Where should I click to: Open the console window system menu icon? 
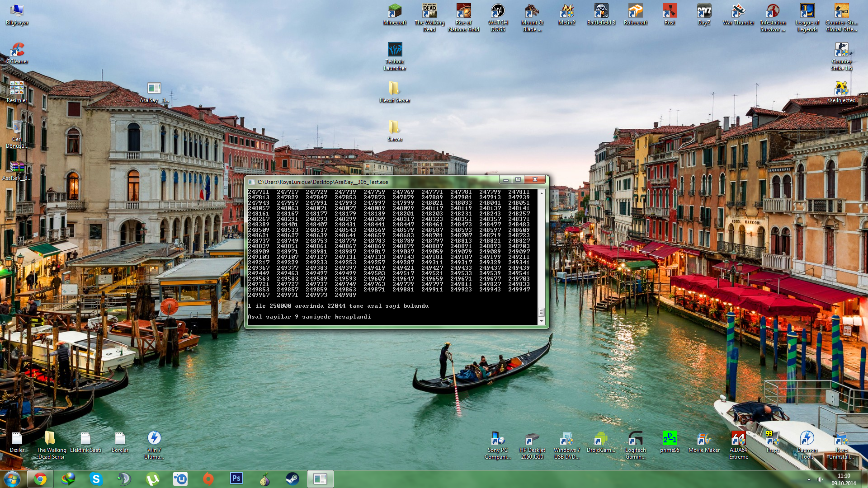click(252, 182)
